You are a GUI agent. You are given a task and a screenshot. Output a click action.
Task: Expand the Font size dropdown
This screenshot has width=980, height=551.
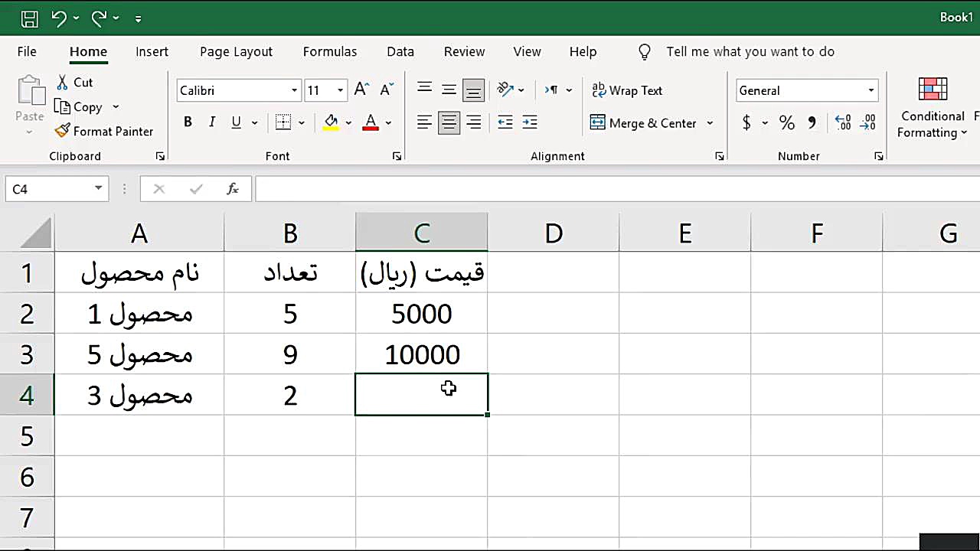click(341, 90)
